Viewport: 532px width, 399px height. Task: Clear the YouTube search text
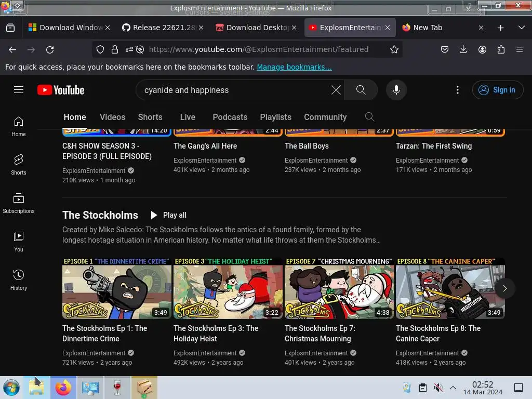(336, 90)
